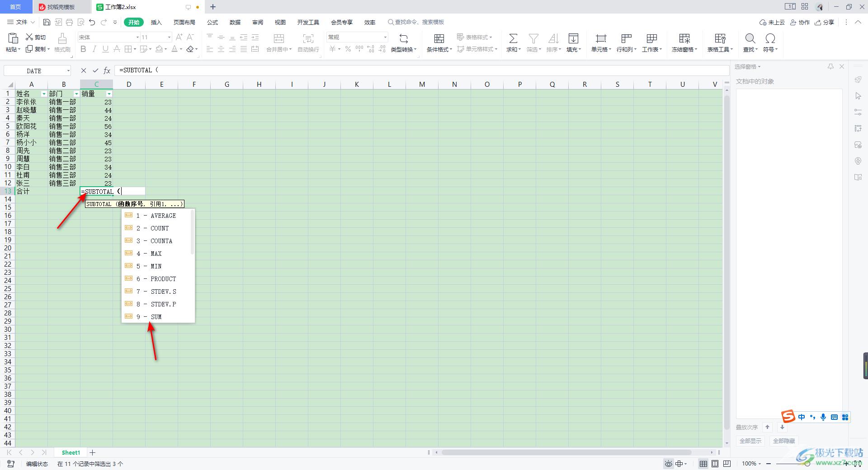
Task: Click the Type Conversion icon
Action: [x=404, y=38]
